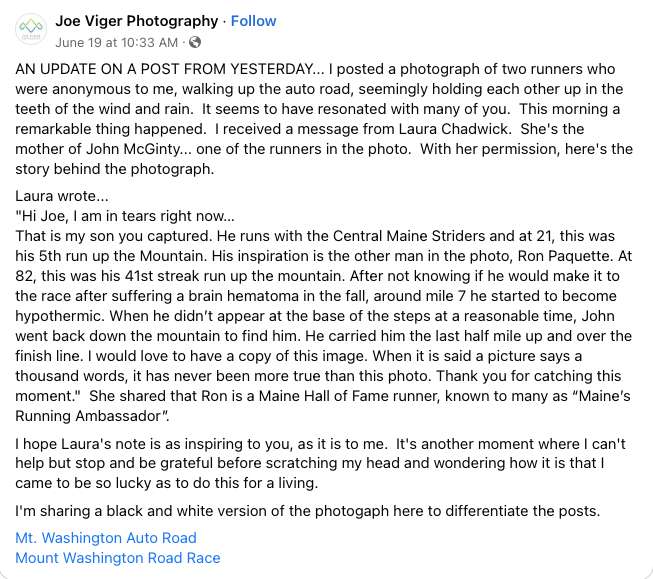This screenshot has width=653, height=579.
Task: Open the Joe Viger Photography page name
Action: pos(137,21)
